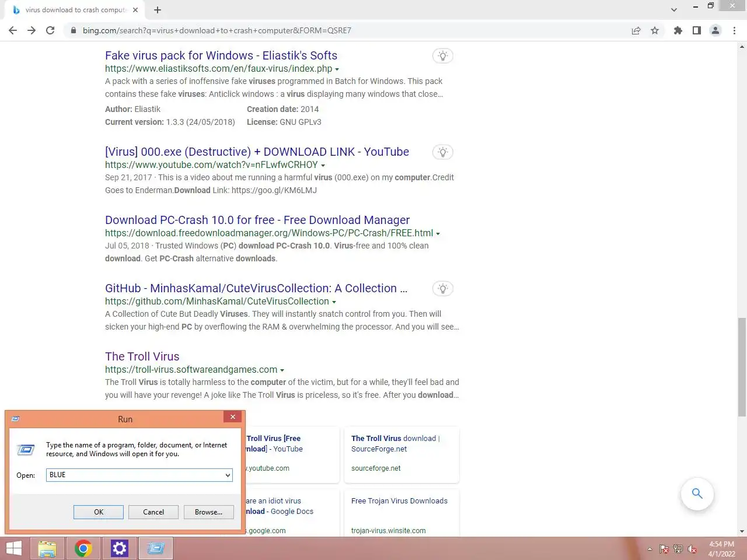Expand arrow next to github.com CuteVirusCollection URL
747x560 pixels.
[x=334, y=302]
